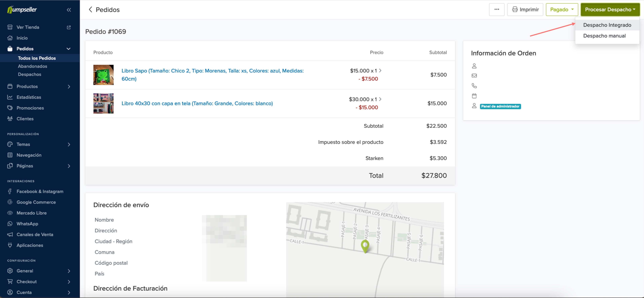The image size is (644, 298).
Task: Go back using the Pedidos arrow
Action: (x=91, y=9)
